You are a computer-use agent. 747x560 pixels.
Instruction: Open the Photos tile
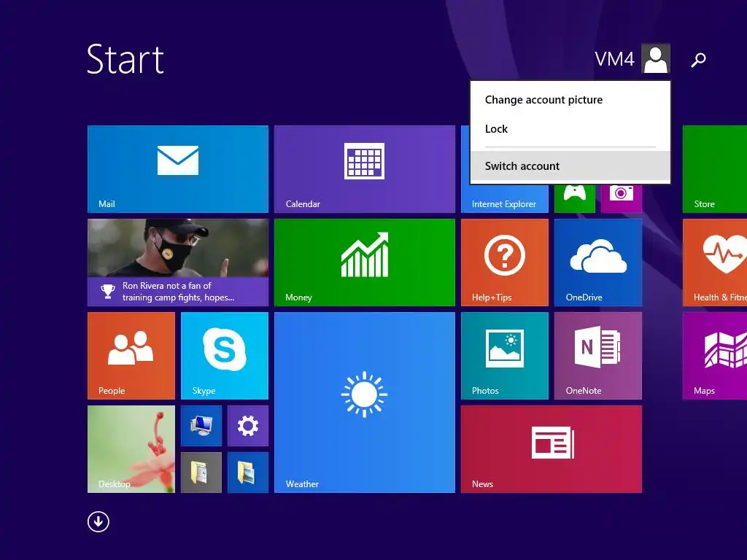tap(505, 356)
